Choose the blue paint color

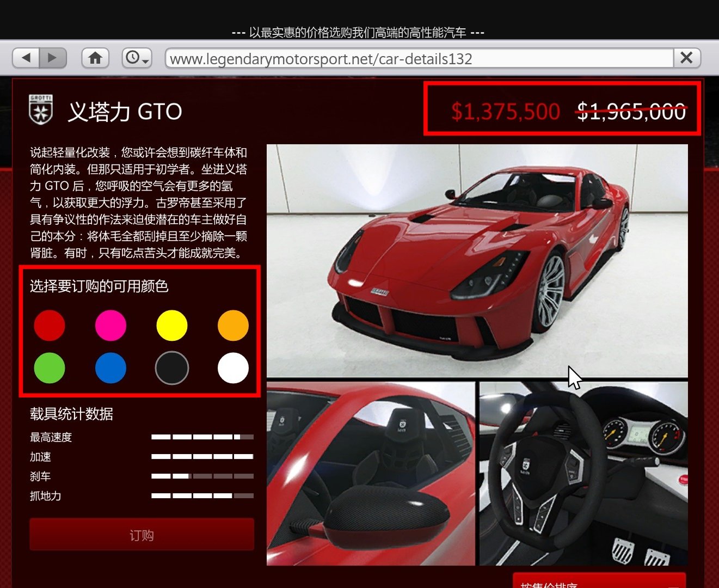click(x=110, y=368)
